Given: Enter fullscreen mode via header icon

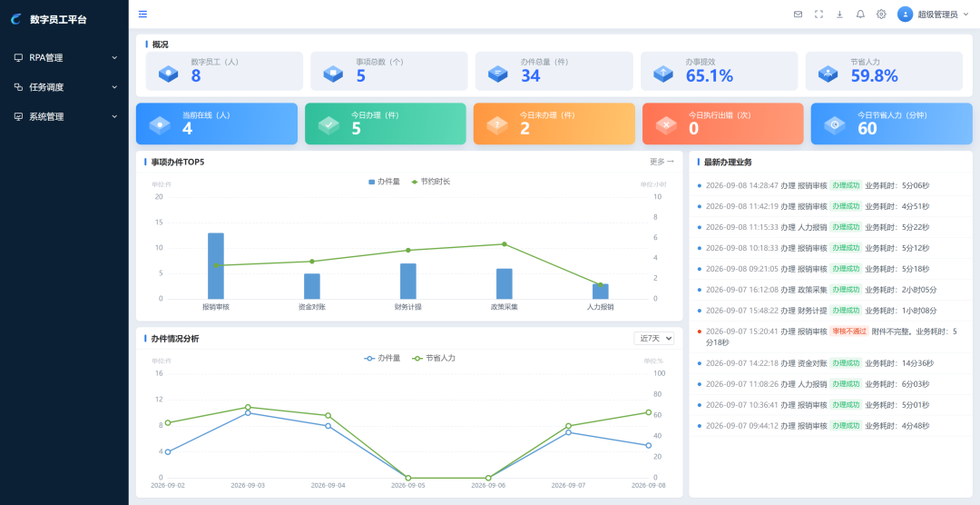Looking at the screenshot, I should [818, 15].
